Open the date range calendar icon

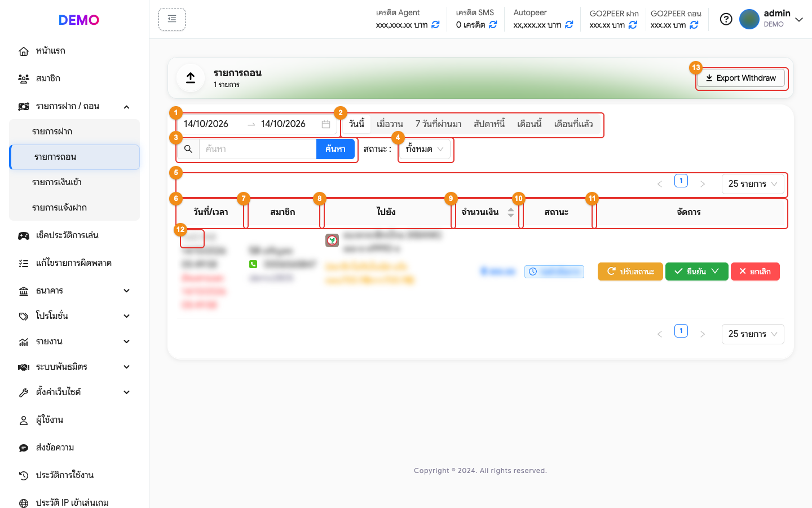[x=326, y=124]
